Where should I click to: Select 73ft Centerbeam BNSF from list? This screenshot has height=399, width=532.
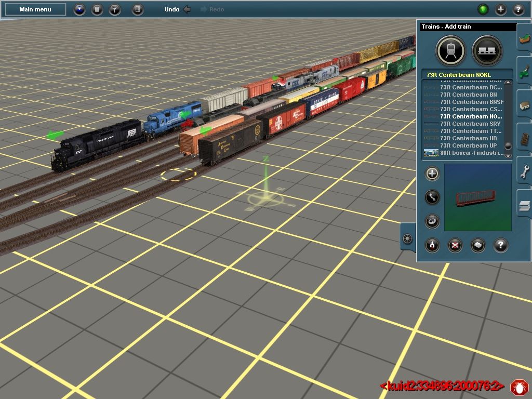(471, 102)
